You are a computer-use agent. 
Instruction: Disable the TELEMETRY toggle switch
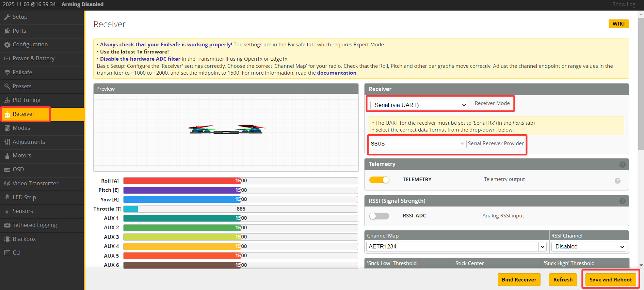[x=379, y=180]
